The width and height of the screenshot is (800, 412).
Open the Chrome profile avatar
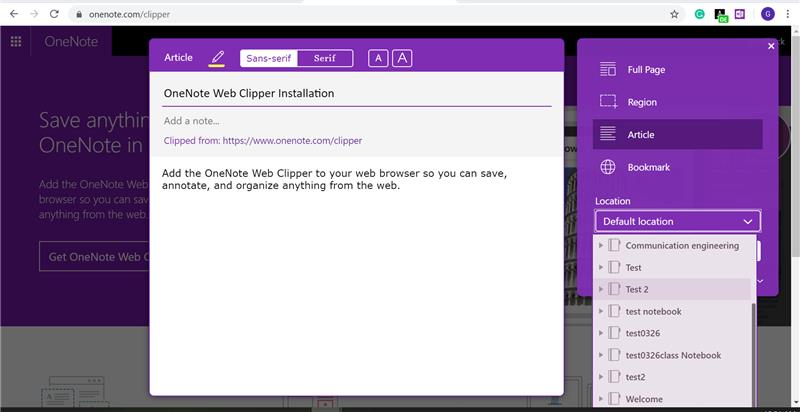[767, 14]
